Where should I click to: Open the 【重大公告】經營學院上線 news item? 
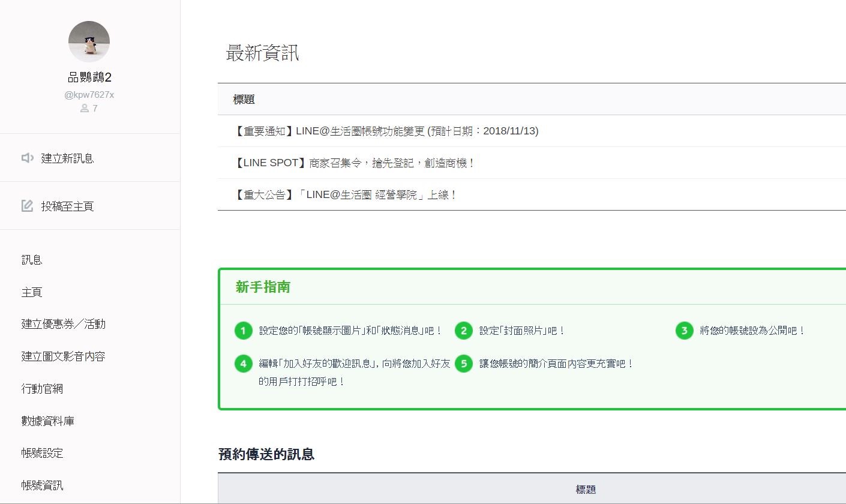pos(345,195)
